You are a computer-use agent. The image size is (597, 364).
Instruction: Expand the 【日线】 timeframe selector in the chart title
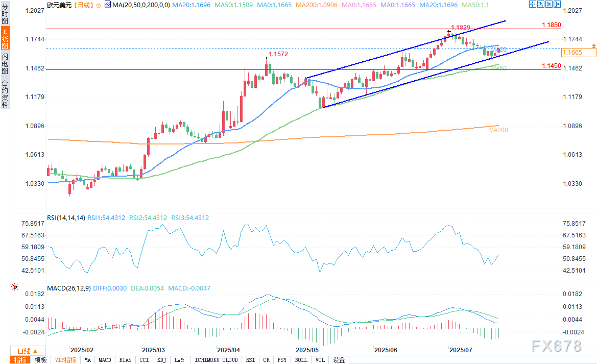(82, 4)
